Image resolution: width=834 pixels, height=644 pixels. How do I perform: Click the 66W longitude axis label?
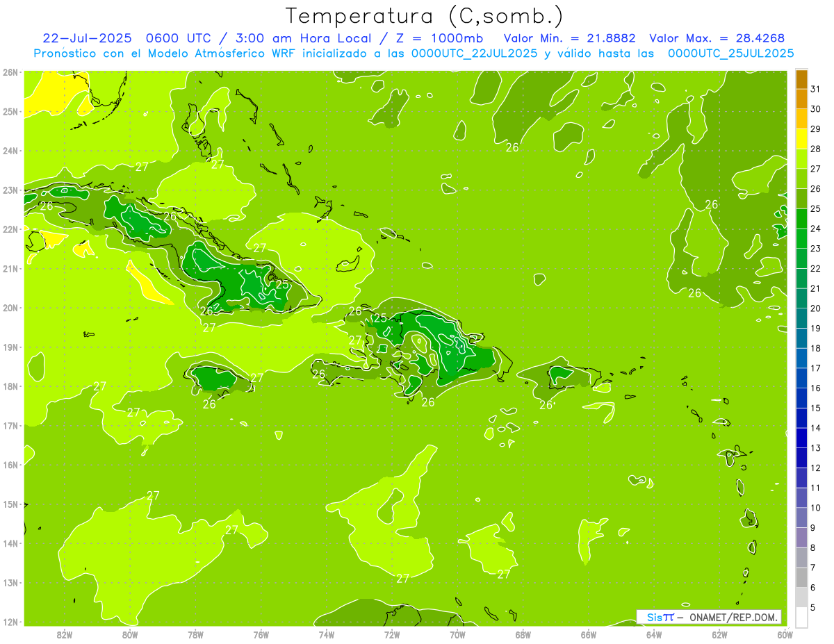pyautogui.click(x=588, y=634)
